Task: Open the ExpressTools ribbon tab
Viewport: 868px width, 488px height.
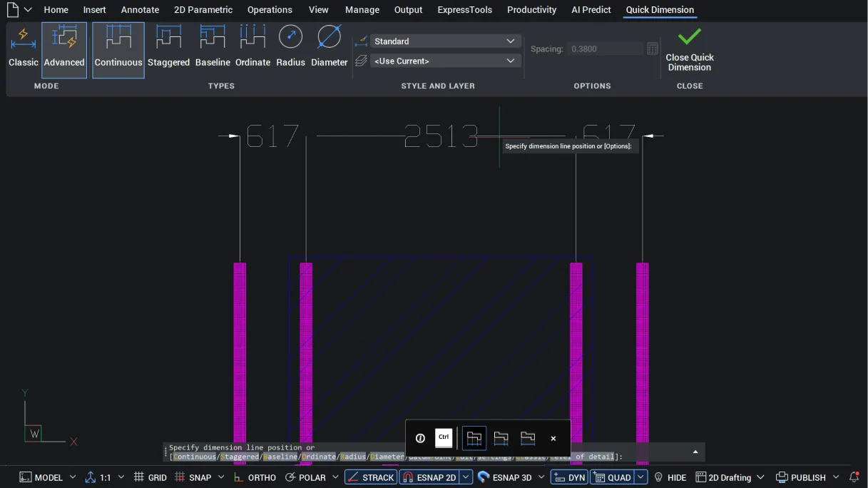Action: [465, 10]
